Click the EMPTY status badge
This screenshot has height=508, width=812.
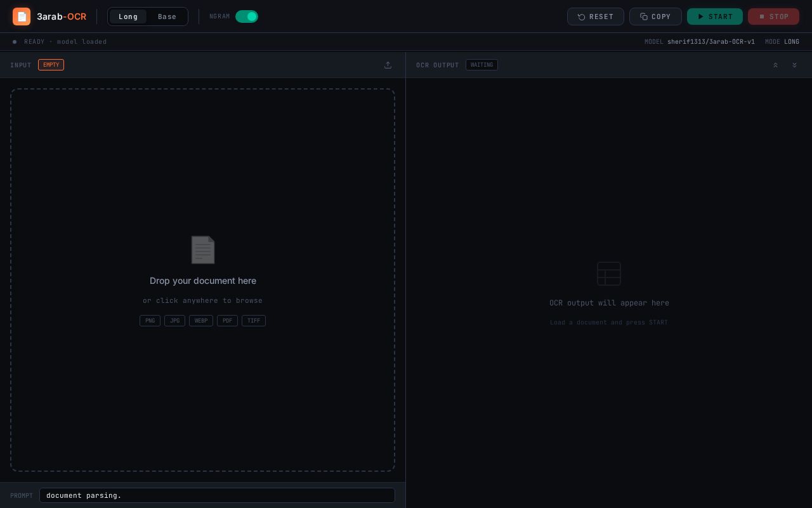point(51,65)
